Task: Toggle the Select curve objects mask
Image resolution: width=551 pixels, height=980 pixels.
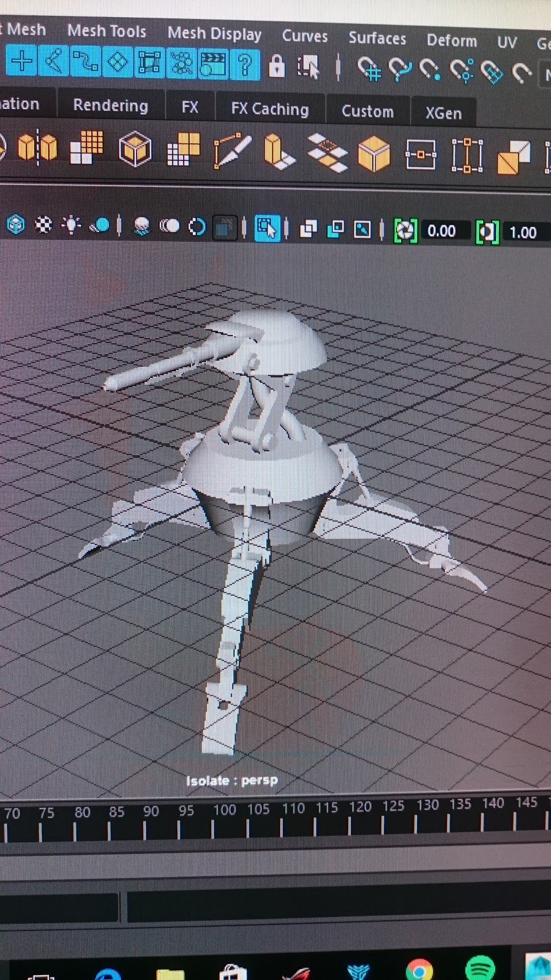Action: click(85, 62)
